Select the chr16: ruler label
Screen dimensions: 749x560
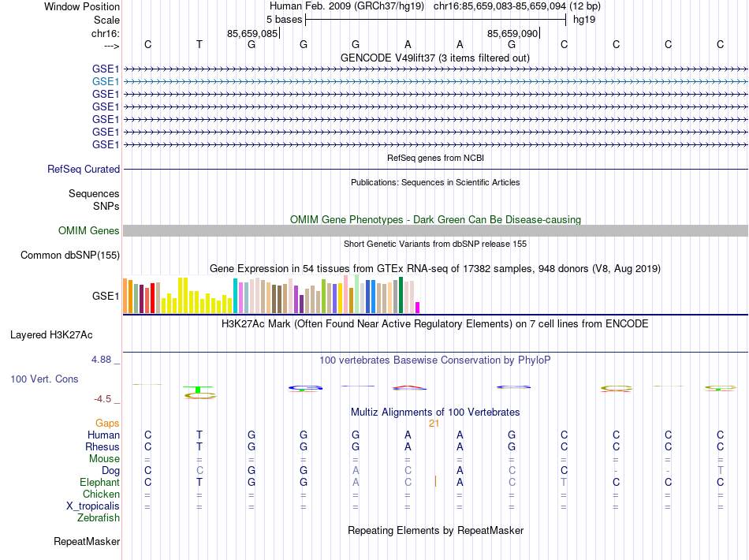click(x=105, y=33)
